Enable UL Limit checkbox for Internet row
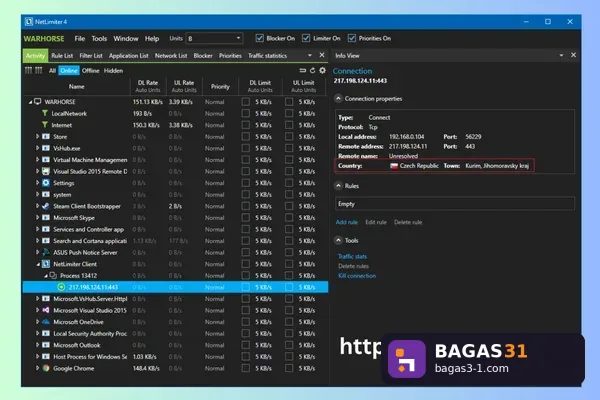The image size is (600, 400). point(289,125)
